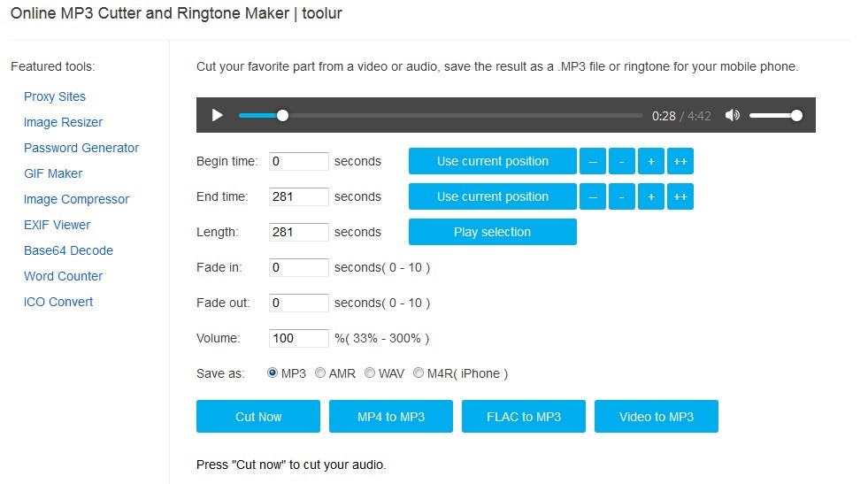The height and width of the screenshot is (484, 868).
Task: Select the WAV format option
Action: click(370, 373)
